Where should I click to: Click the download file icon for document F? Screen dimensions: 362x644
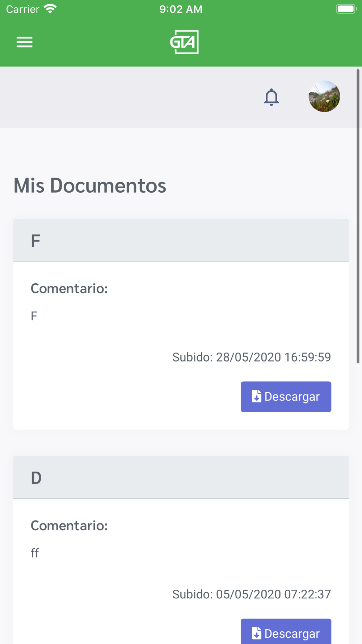(256, 396)
